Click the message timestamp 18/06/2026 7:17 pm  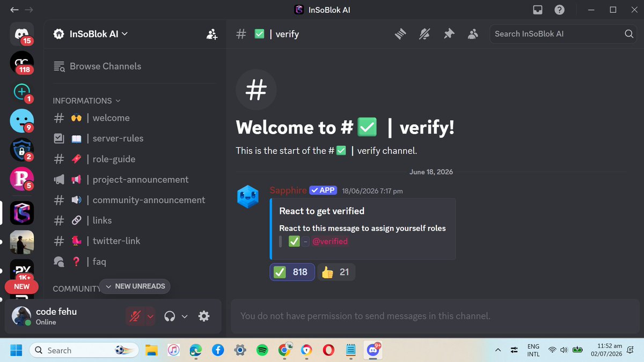[x=372, y=191]
